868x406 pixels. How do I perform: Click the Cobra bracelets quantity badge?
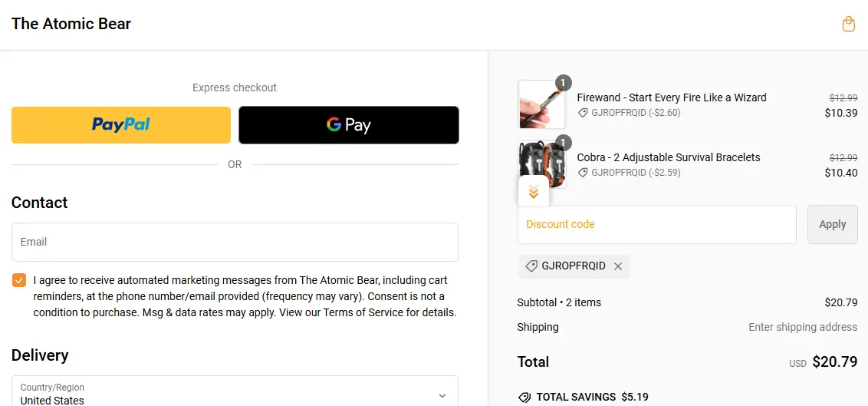coord(564,143)
